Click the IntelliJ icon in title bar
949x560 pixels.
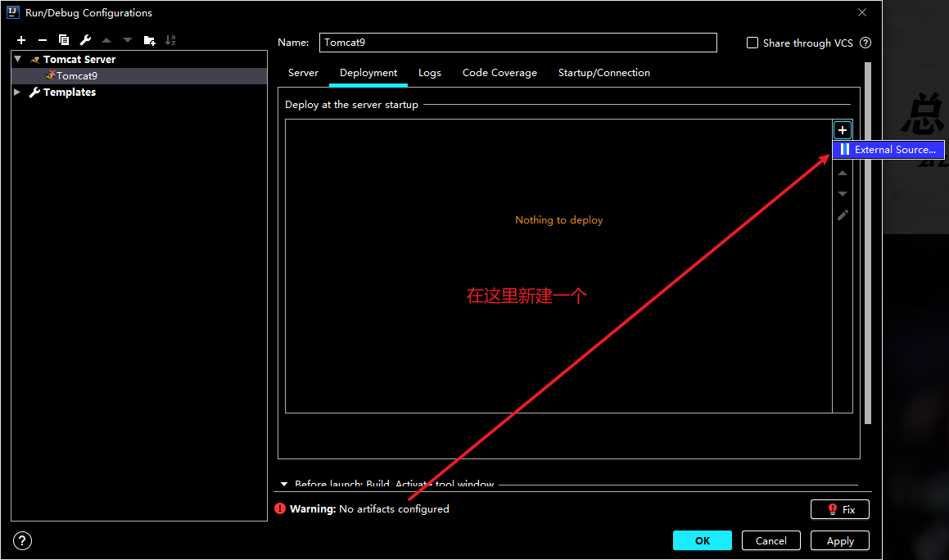(x=13, y=12)
